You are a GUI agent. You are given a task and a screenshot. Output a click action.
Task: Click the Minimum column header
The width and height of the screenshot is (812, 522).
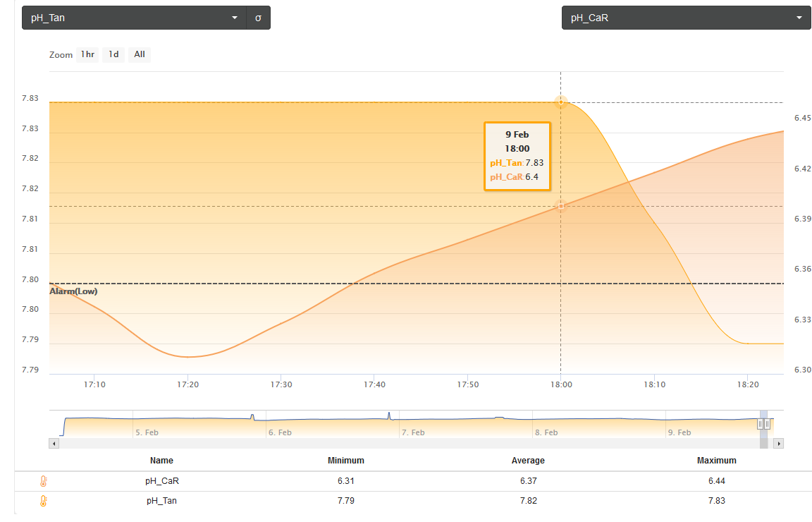point(346,461)
